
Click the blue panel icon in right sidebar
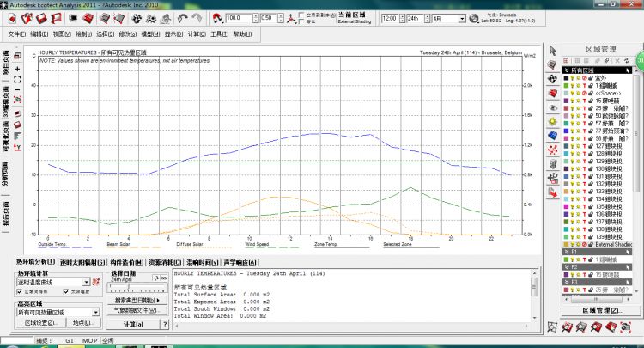coord(553,136)
